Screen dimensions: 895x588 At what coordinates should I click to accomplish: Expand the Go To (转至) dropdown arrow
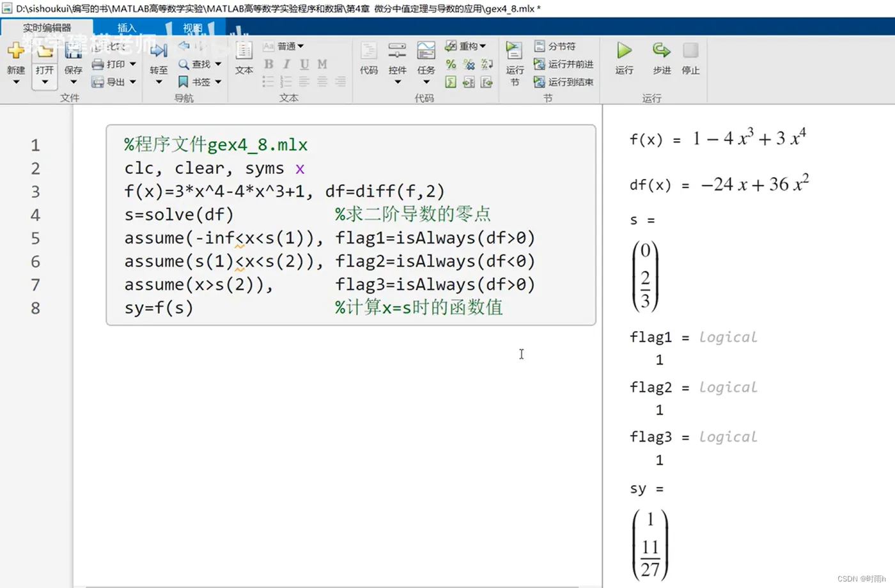(159, 82)
